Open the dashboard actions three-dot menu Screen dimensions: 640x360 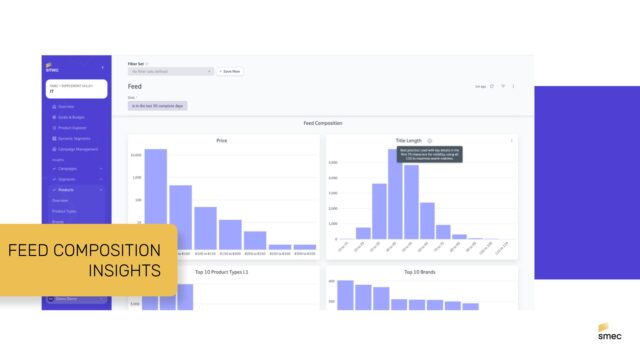[513, 86]
